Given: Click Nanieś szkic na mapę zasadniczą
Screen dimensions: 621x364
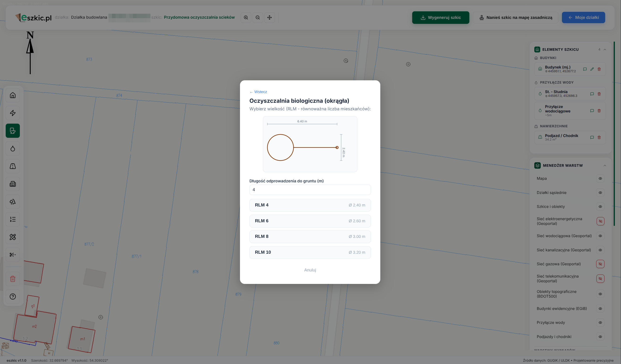Looking at the screenshot, I should click(x=516, y=17).
